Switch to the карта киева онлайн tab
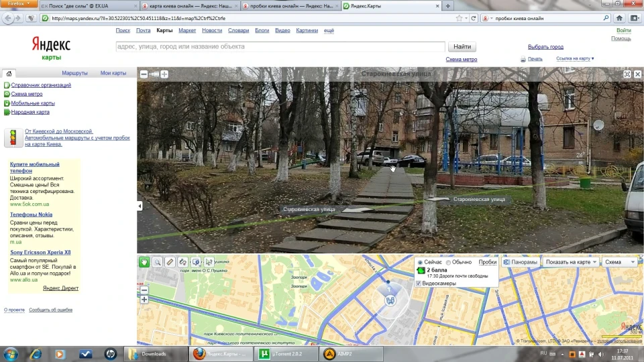 click(190, 6)
